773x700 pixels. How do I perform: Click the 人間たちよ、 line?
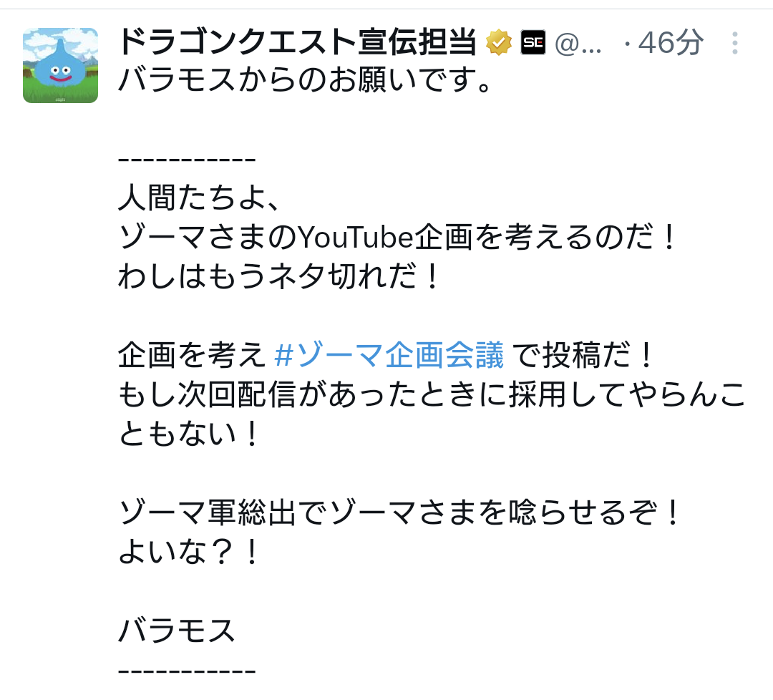pos(199,198)
